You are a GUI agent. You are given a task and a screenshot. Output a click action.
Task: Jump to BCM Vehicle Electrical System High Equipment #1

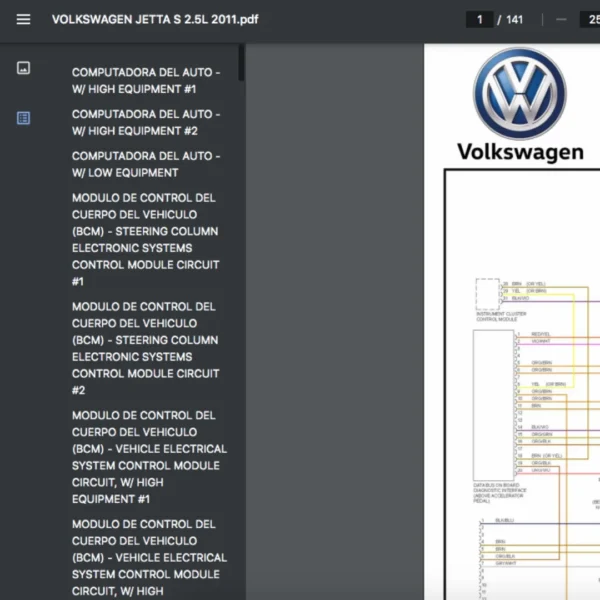coord(147,457)
